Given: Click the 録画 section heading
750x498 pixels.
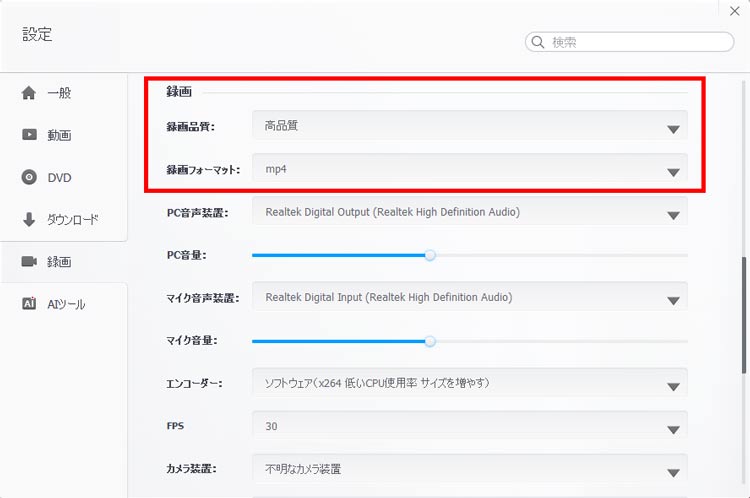Looking at the screenshot, I should [179, 91].
